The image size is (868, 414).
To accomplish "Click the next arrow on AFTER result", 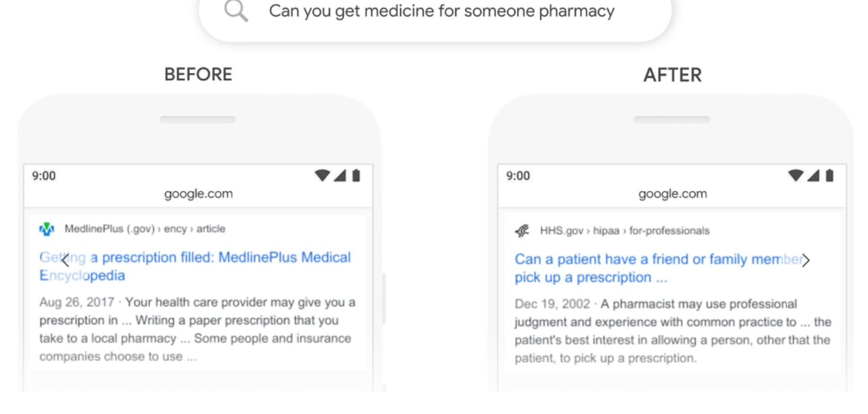I will coord(805,260).
